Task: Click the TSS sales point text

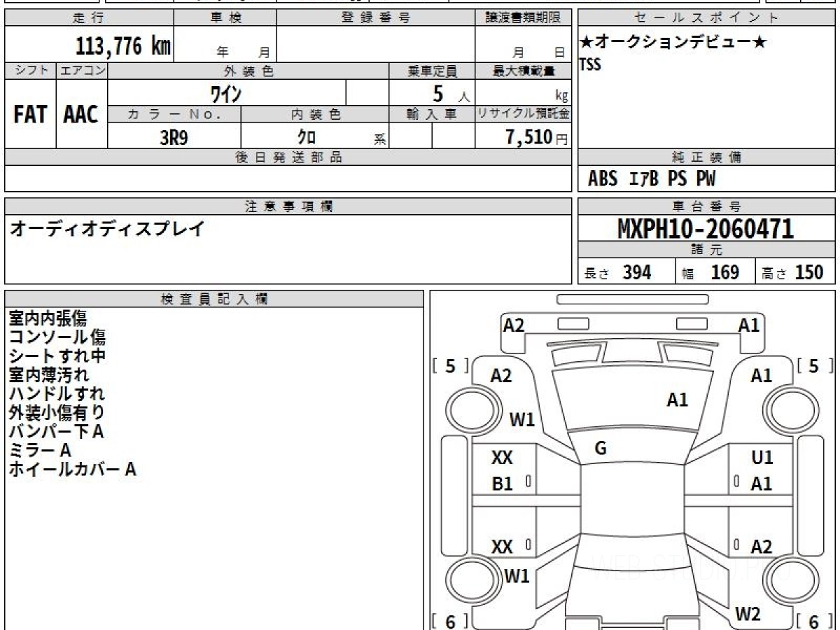Action: pos(589,64)
